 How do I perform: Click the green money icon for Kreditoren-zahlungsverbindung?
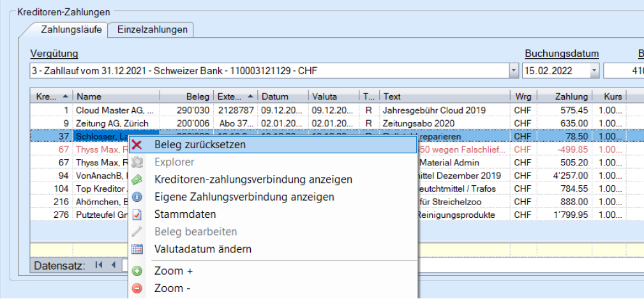(137, 180)
